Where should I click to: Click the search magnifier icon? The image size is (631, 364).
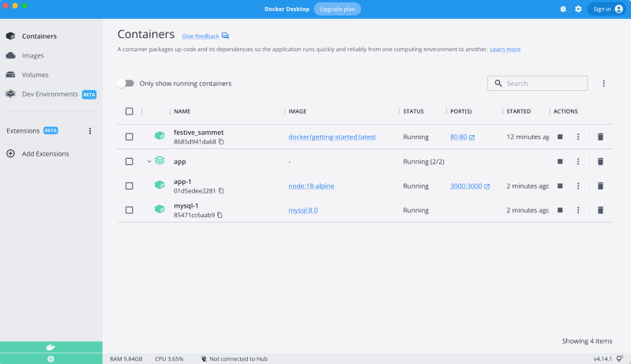[x=498, y=83]
